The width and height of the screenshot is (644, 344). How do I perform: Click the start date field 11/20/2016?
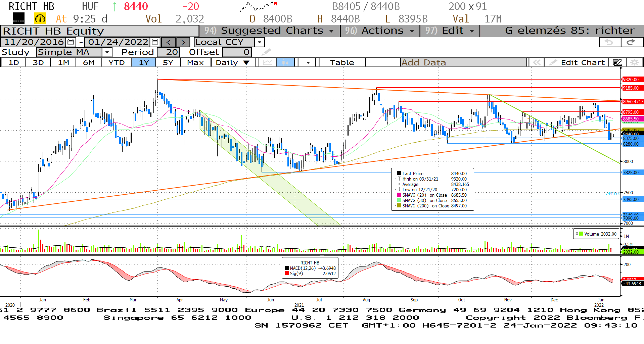click(x=34, y=42)
